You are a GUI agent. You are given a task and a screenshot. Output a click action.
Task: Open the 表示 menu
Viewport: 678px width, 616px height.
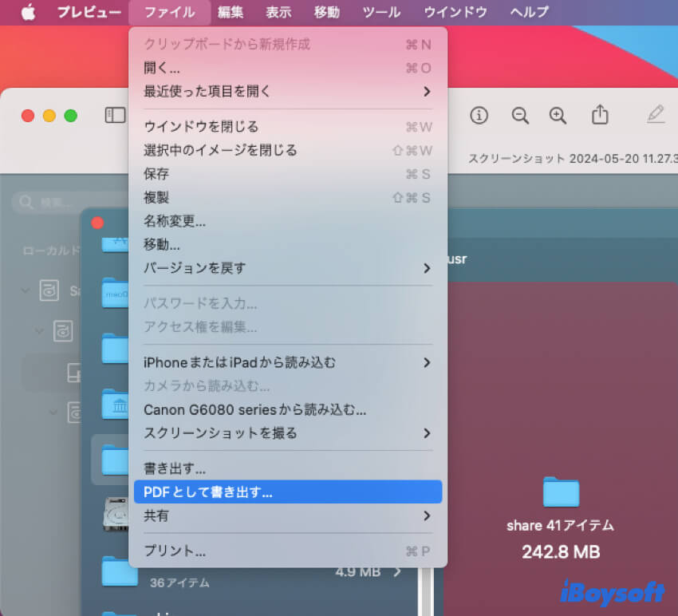tap(278, 12)
